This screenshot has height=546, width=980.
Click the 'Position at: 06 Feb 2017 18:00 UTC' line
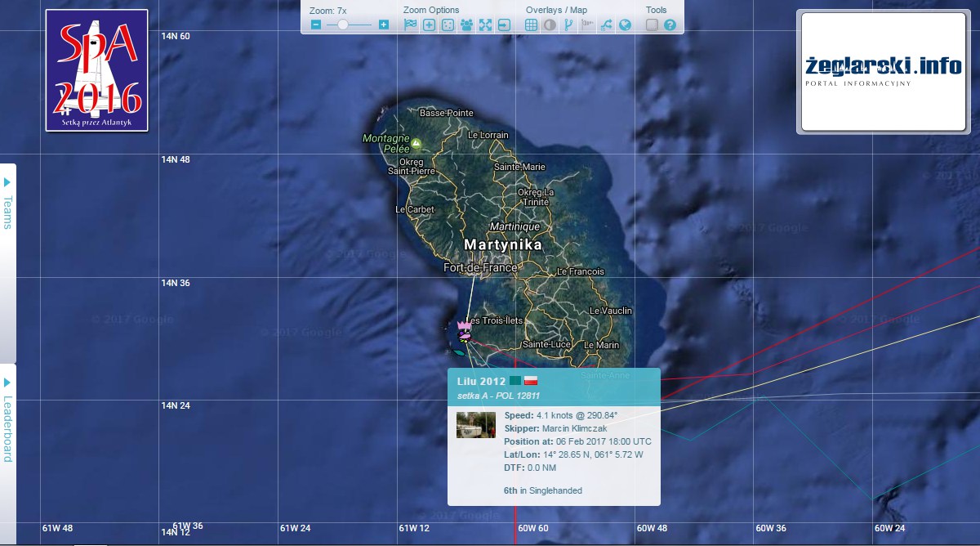[x=578, y=441]
